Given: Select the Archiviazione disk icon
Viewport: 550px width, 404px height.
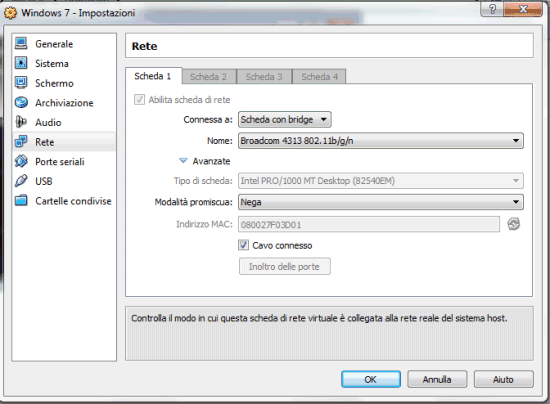Looking at the screenshot, I should pyautogui.click(x=21, y=103).
